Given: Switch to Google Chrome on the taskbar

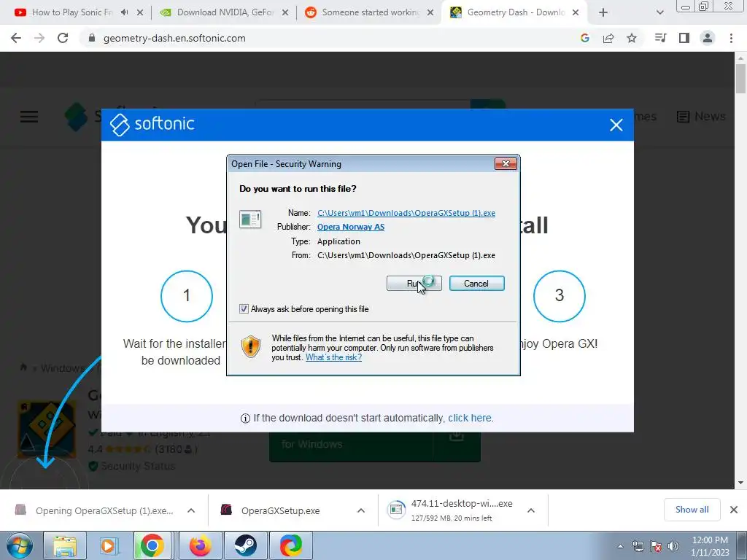Looking at the screenshot, I should (152, 545).
